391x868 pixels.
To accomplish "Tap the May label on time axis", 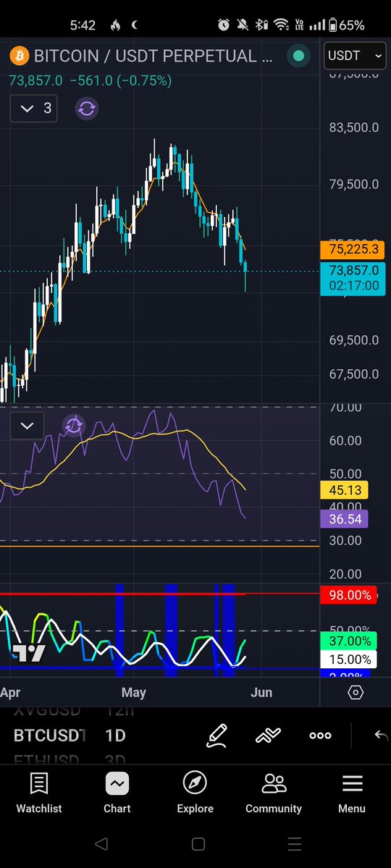I will pos(133,693).
